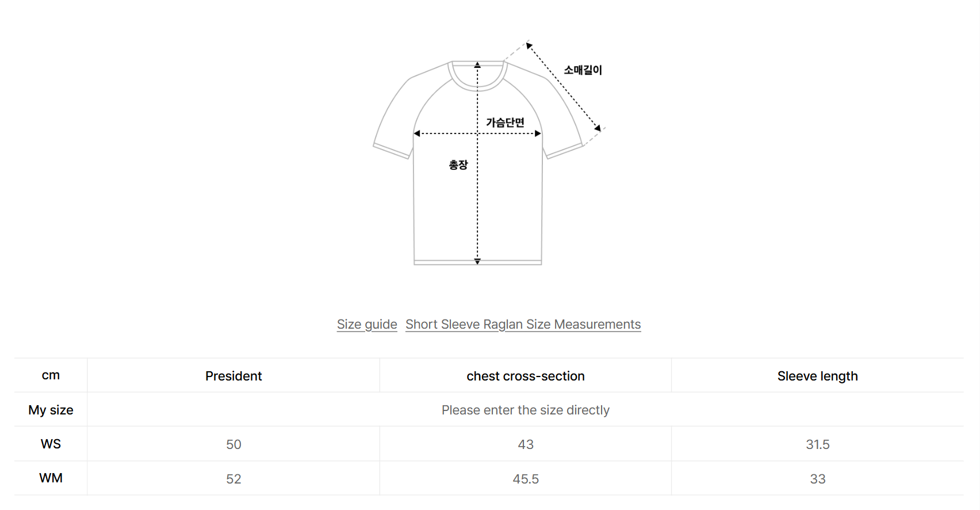Click the WS sleeve value 31.5
Viewport: 980px width, 510px height.
(x=817, y=444)
